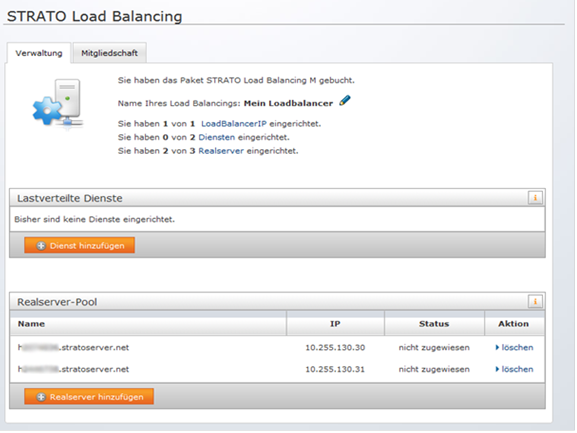
Task: Click the Realserver hinzufügen button
Action: 89,397
